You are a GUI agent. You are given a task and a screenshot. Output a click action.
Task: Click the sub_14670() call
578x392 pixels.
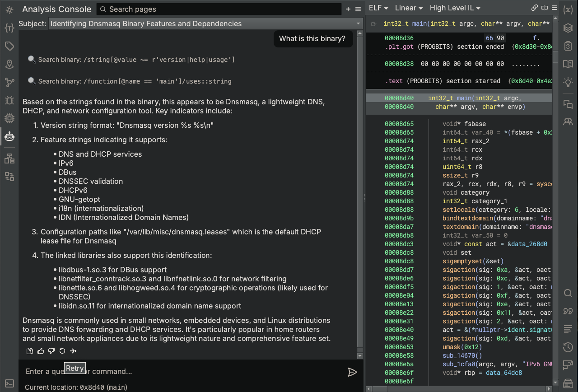pos(462,355)
